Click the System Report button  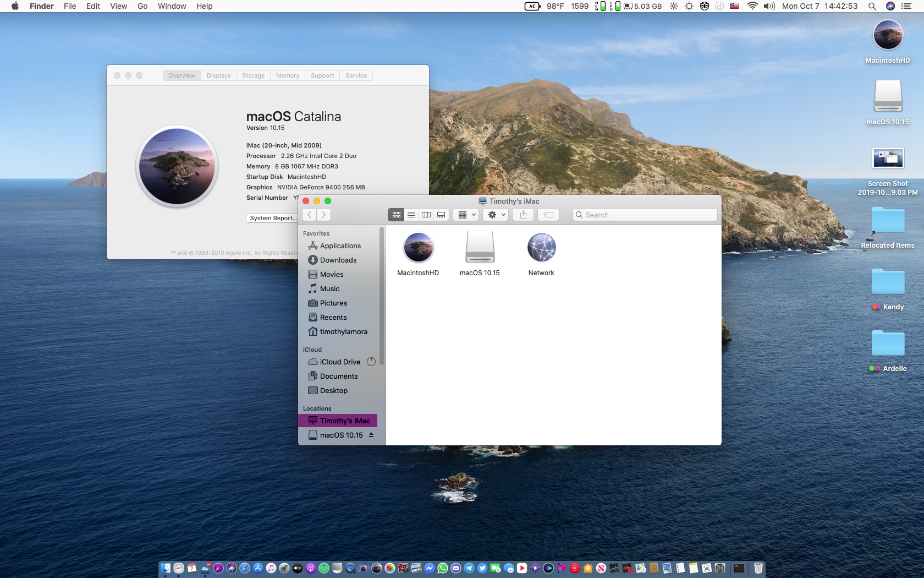(x=273, y=218)
